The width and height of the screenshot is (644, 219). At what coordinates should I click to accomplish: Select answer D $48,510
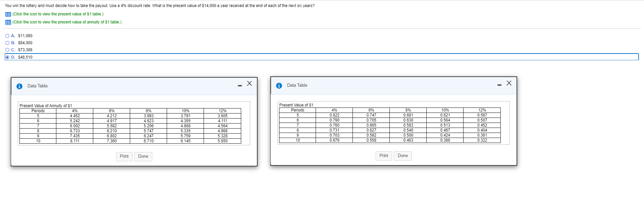[7, 57]
